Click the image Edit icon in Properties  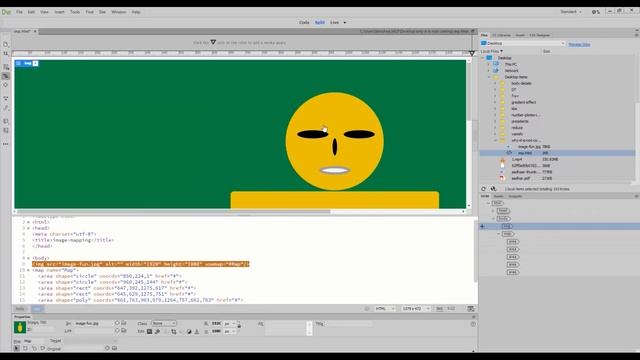(x=149, y=331)
